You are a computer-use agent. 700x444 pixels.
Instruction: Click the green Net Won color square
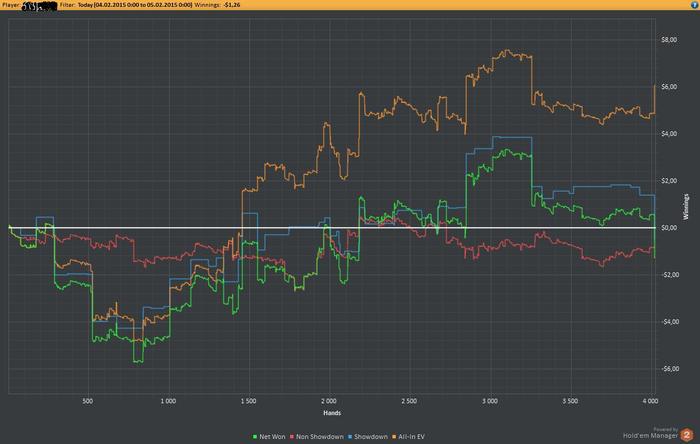point(255,437)
